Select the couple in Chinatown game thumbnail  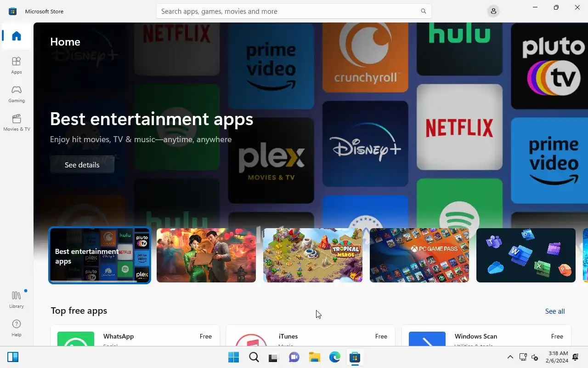click(206, 255)
